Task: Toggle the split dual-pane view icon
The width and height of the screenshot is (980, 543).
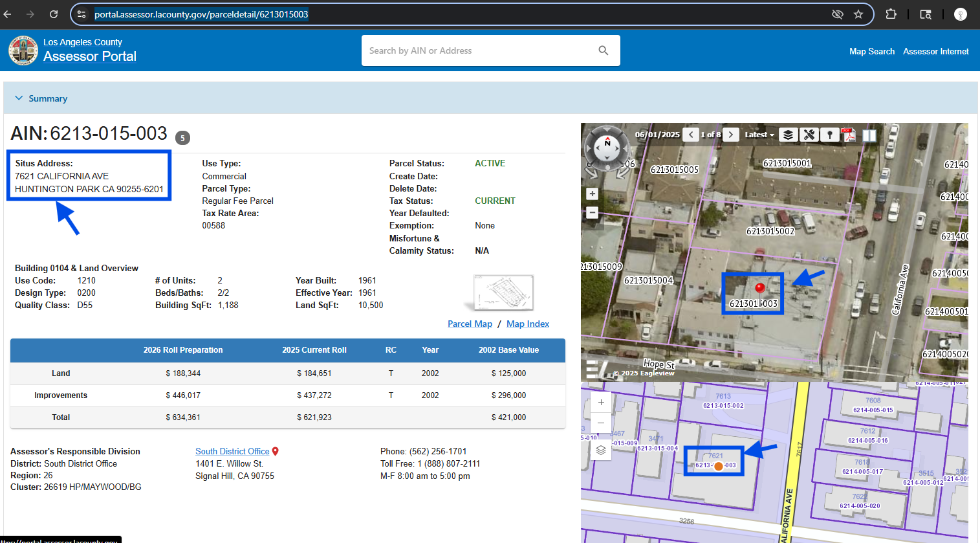Action: 869,135
